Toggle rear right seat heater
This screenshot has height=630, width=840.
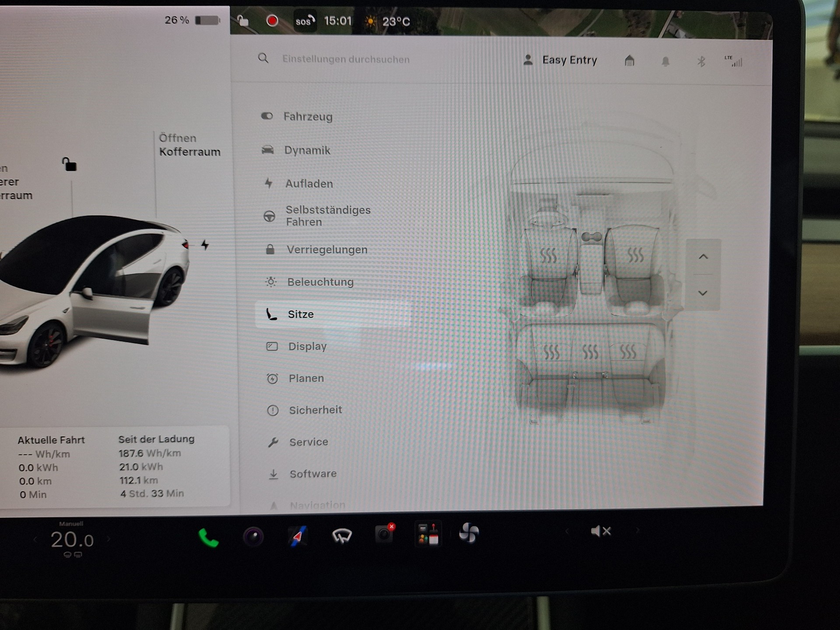(x=628, y=351)
